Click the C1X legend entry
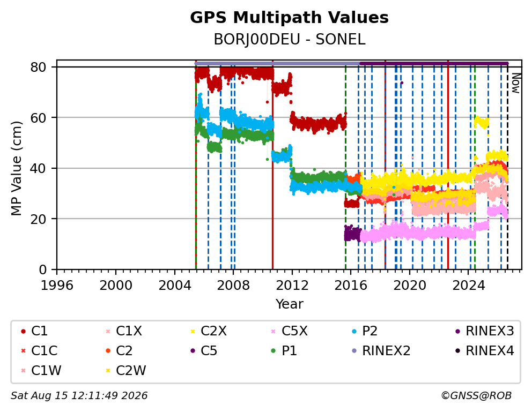The width and height of the screenshot is (532, 412). 123,331
